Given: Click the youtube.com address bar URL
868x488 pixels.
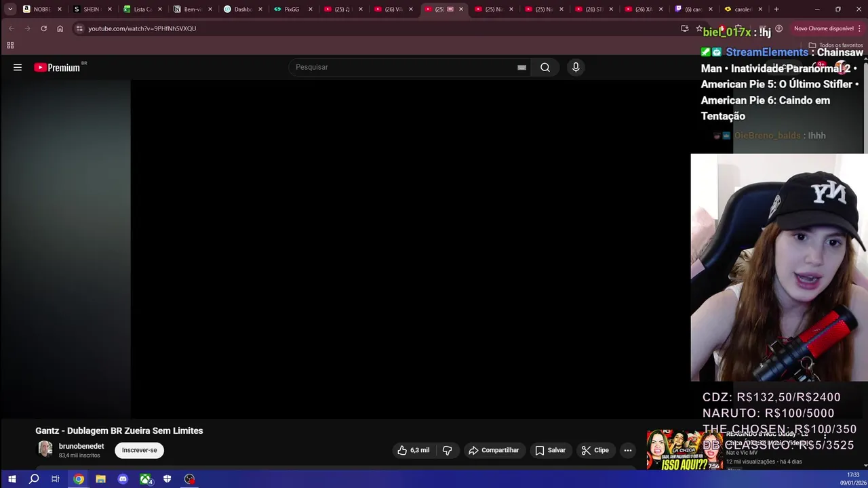Looking at the screenshot, I should coord(142,28).
